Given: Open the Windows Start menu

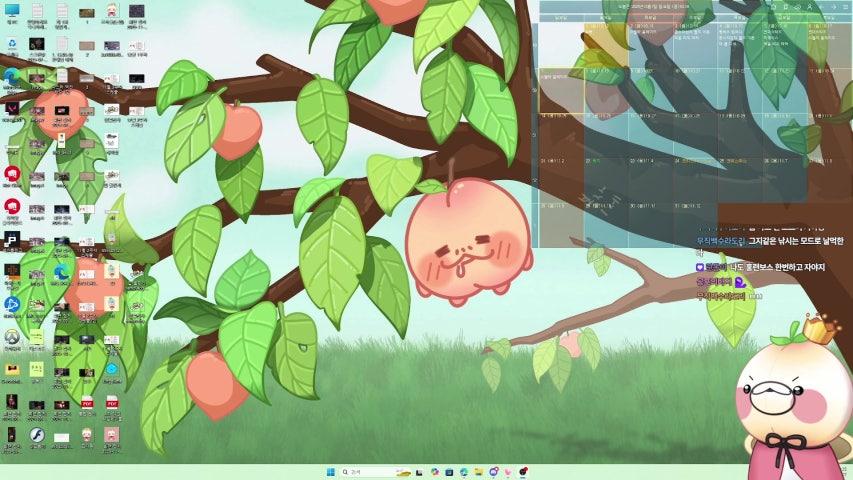Looking at the screenshot, I should pyautogui.click(x=330, y=472).
